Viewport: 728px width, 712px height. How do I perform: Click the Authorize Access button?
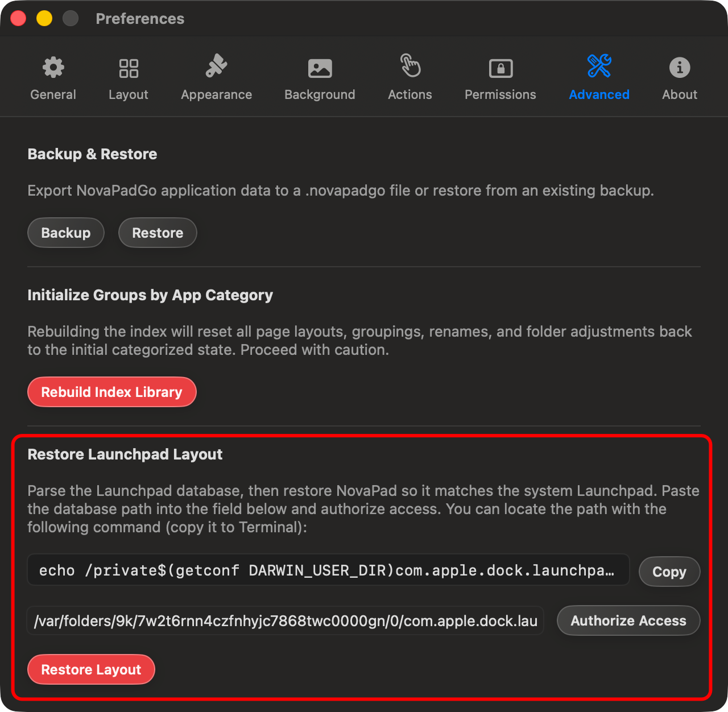click(x=628, y=620)
